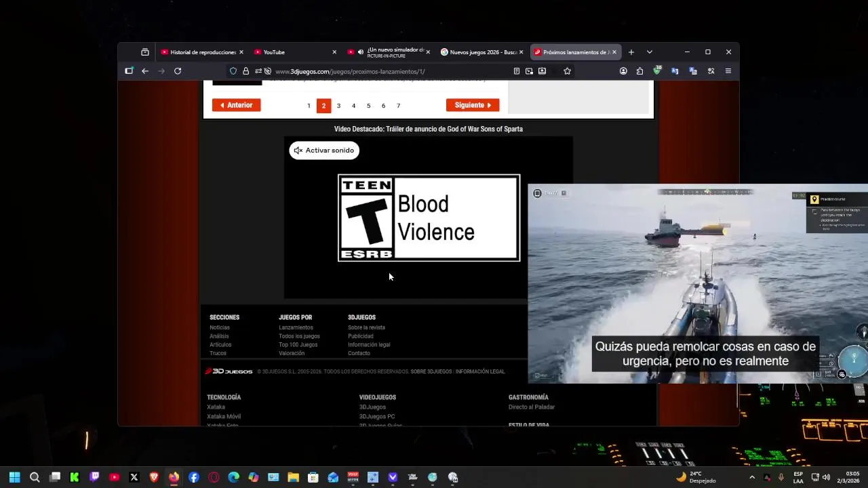This screenshot has width=868, height=488.
Task: Open Lanzamientos under Juegos por
Action: click(296, 327)
